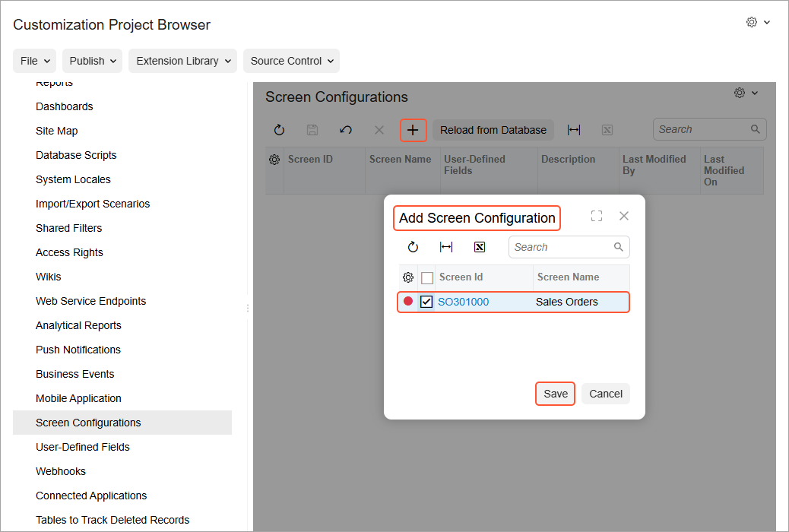Click the refresh icon in Screen Configurations toolbar
The width and height of the screenshot is (789, 532).
pos(279,130)
